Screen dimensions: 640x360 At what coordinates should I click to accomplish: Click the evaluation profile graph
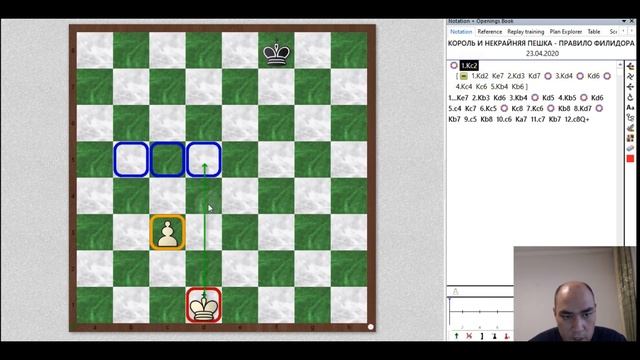480,313
